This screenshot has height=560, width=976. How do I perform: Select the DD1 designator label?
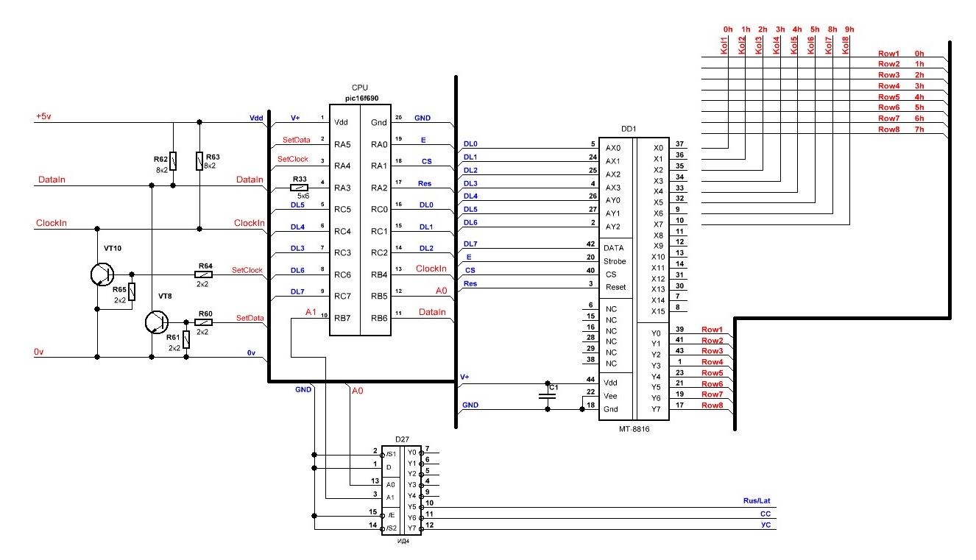coord(628,127)
